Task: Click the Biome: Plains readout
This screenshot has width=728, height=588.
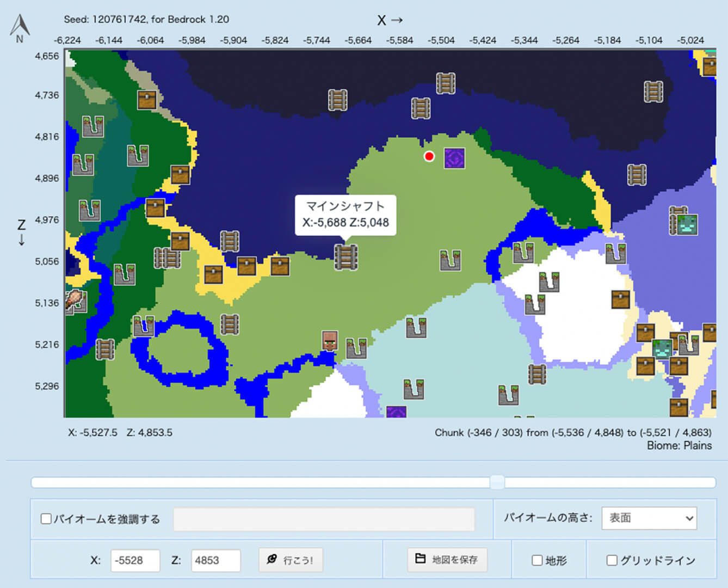Action: pyautogui.click(x=679, y=445)
